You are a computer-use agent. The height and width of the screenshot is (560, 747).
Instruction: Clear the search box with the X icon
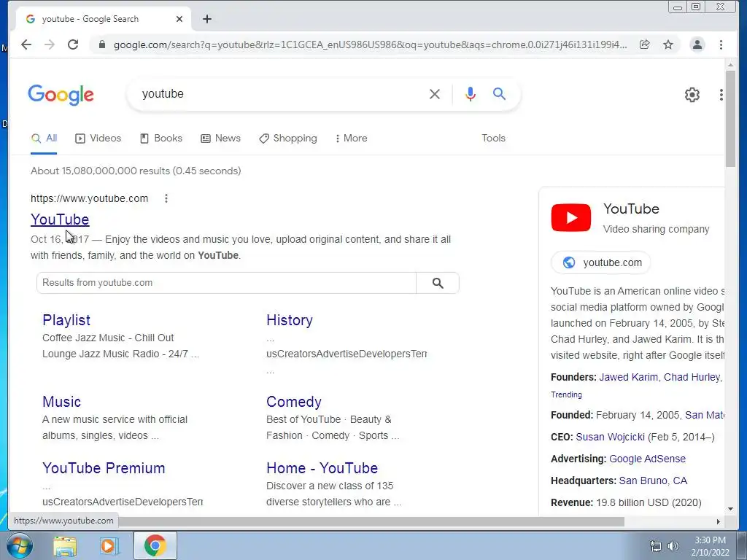[x=435, y=94]
